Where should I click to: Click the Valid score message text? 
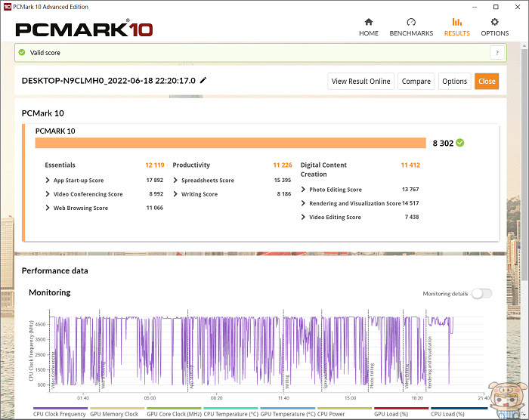45,53
